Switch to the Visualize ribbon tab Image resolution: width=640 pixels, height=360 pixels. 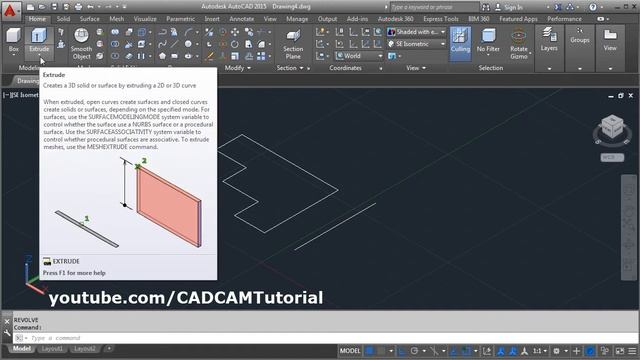(145, 19)
